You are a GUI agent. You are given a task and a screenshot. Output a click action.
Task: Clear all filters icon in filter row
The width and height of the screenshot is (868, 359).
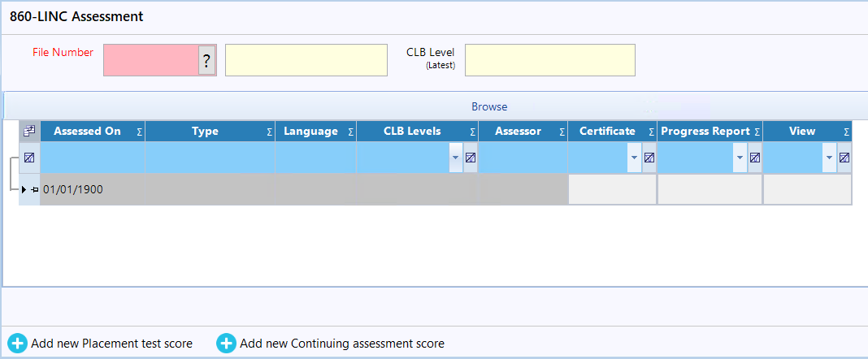pos(29,158)
